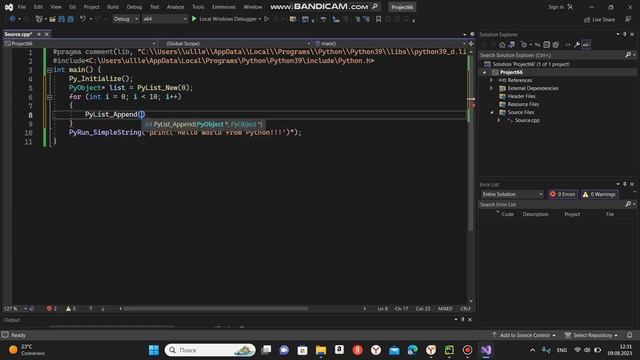The image size is (640, 360).
Task: Click Select Repository in status bar
Action: click(591, 335)
